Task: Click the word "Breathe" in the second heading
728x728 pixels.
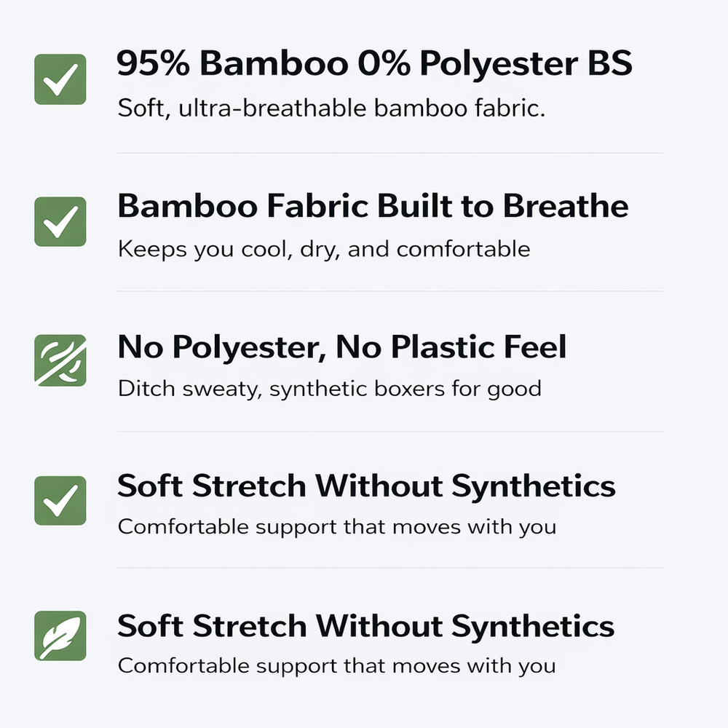Action: 566,207
